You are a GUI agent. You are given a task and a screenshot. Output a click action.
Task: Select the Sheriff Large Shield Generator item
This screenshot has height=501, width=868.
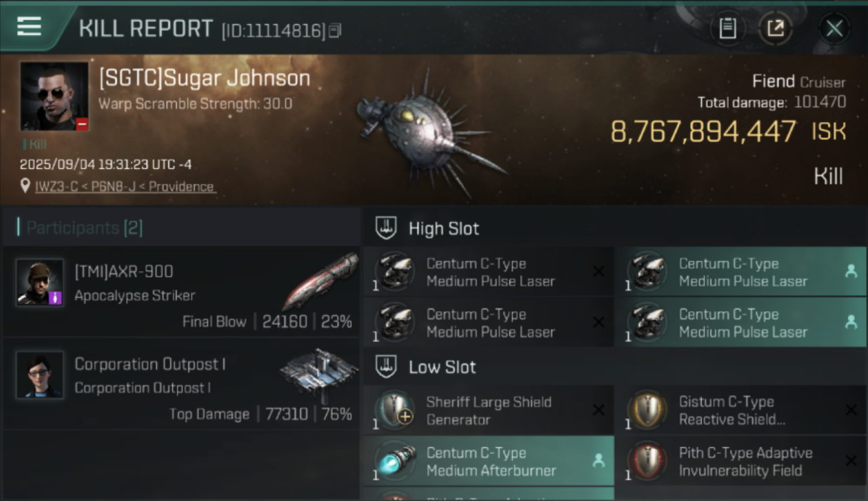coord(489,411)
